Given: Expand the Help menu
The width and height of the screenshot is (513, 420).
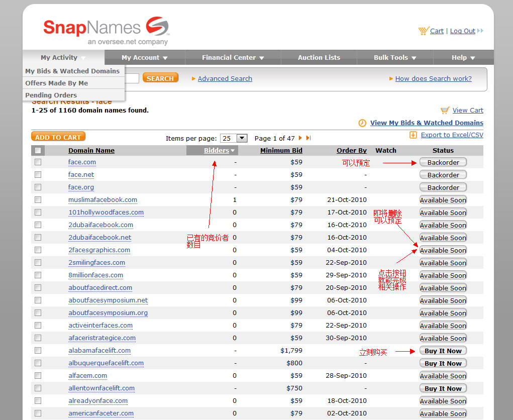Looking at the screenshot, I should click(x=463, y=58).
